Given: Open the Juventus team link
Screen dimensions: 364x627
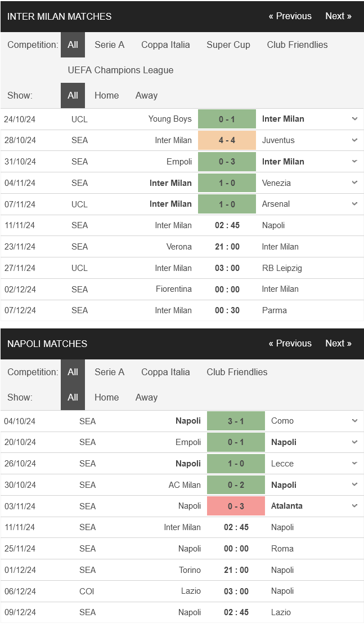Looking at the screenshot, I should point(278,140).
